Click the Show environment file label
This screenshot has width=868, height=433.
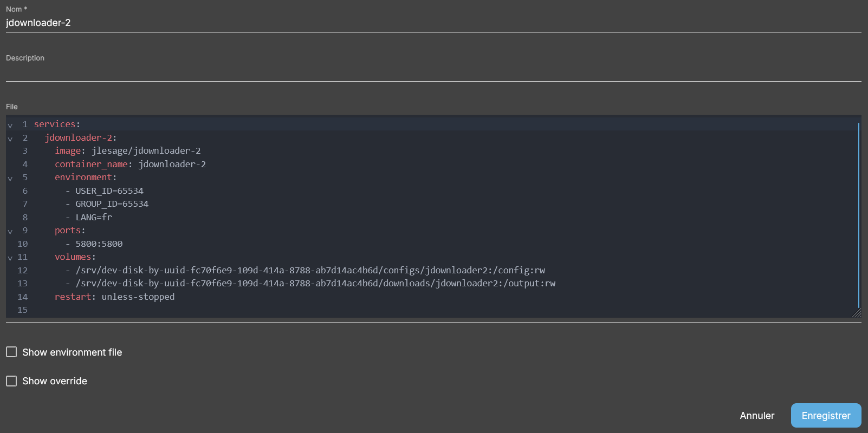[72, 352]
